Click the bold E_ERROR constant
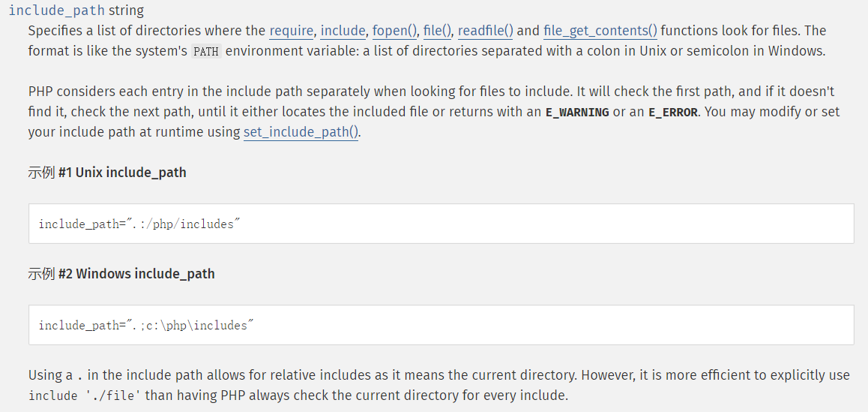The image size is (868, 412). (x=672, y=113)
